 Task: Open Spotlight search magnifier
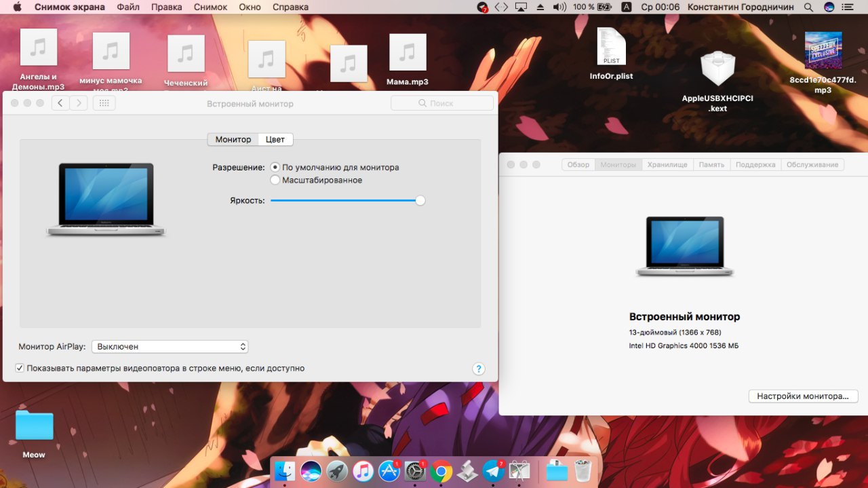coord(808,7)
